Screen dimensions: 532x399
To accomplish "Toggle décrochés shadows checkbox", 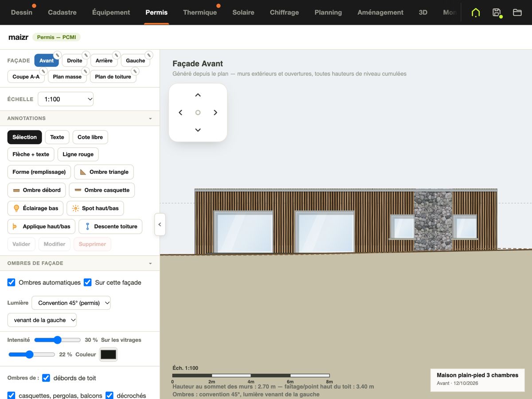I will (110, 395).
